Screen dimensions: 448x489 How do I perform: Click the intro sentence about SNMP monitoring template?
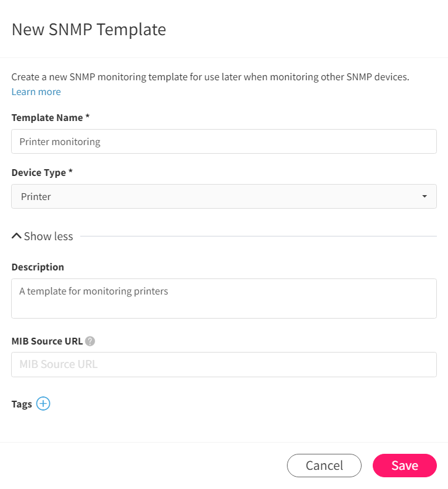pos(210,77)
